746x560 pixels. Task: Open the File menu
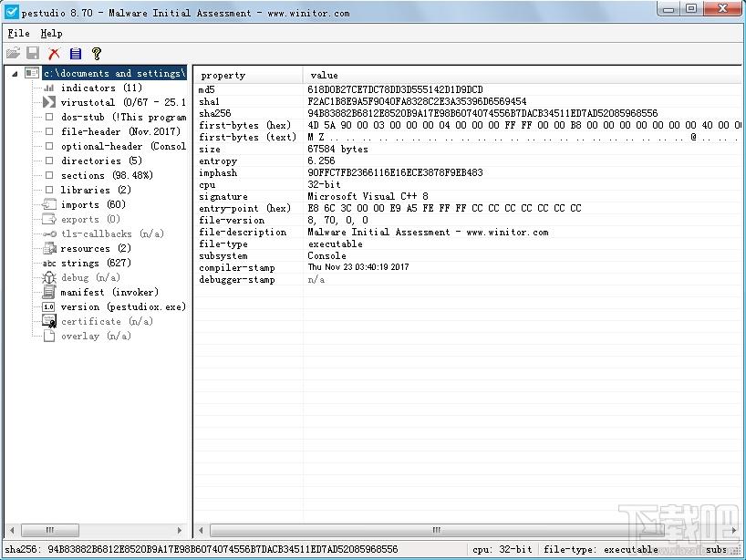tap(18, 34)
